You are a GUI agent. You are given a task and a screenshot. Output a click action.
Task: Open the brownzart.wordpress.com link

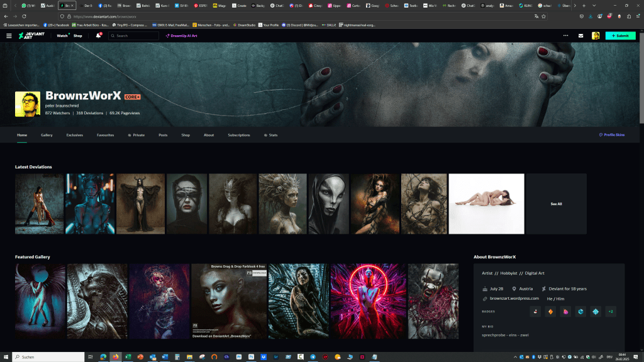(x=514, y=299)
